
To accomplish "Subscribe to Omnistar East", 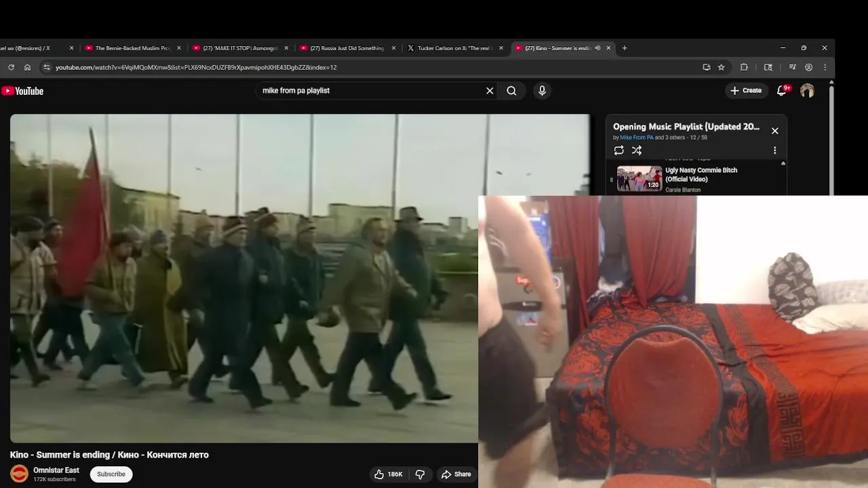I will pyautogui.click(x=111, y=474).
